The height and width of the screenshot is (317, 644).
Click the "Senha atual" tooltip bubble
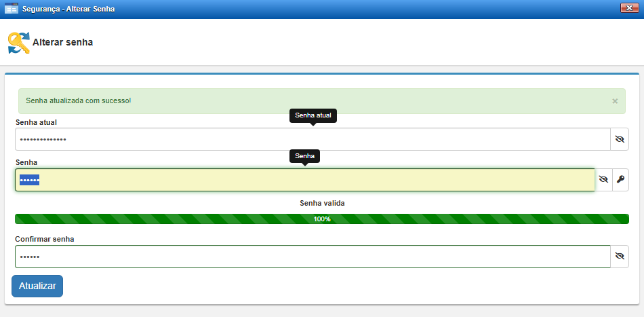coord(313,115)
